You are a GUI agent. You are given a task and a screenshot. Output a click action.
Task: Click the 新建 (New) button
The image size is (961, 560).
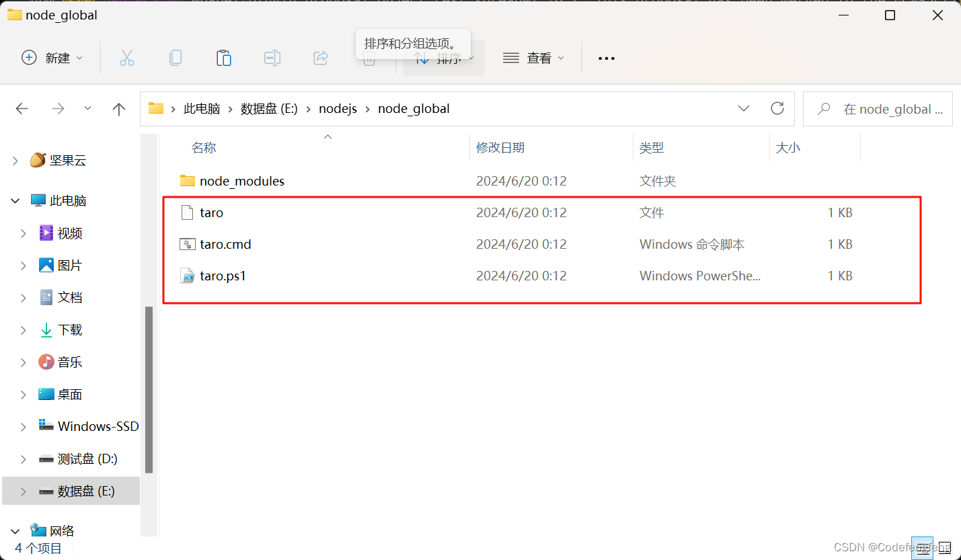tap(52, 58)
